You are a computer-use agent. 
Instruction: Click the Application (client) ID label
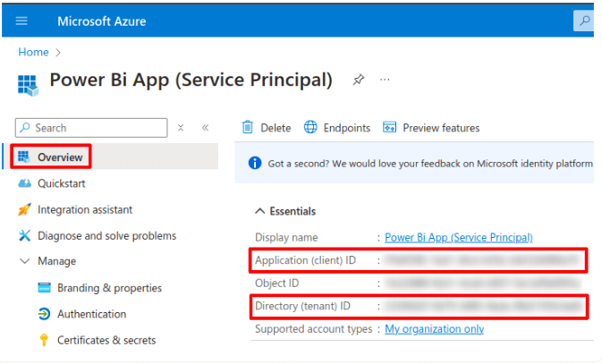pos(305,260)
